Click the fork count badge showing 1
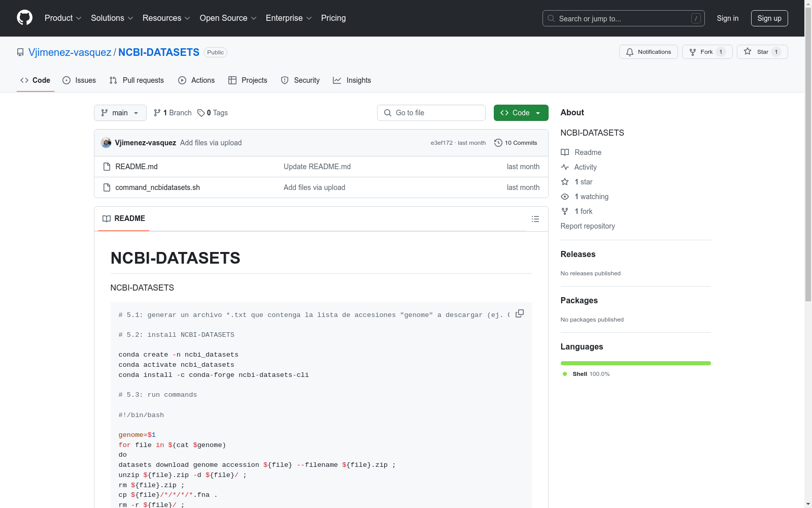This screenshot has width=812, height=508. point(721,52)
